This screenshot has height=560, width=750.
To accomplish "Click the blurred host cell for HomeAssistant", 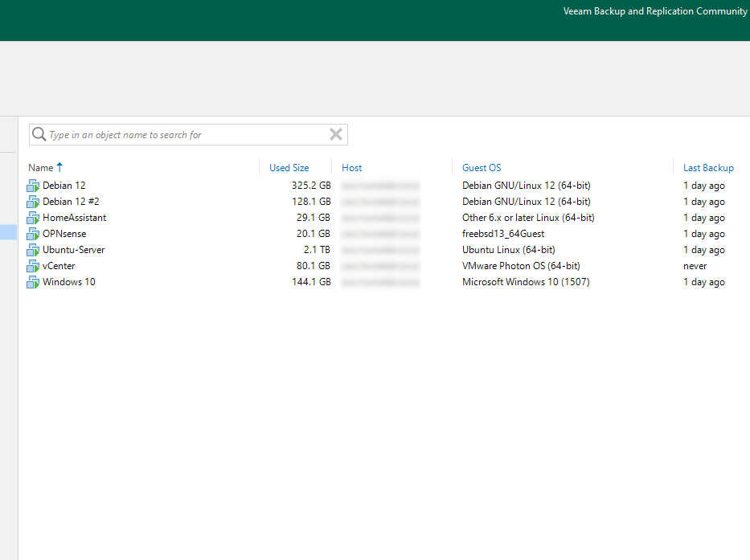I will pyautogui.click(x=381, y=218).
